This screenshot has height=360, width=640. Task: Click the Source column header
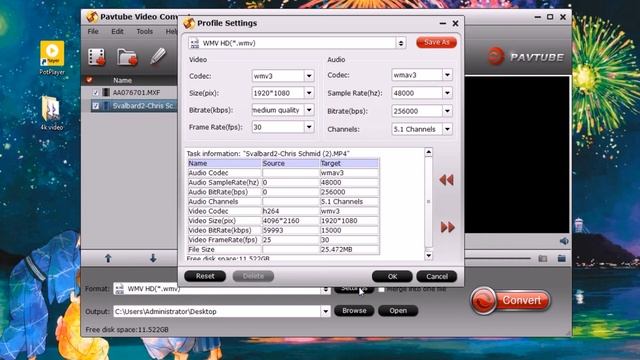click(290, 163)
